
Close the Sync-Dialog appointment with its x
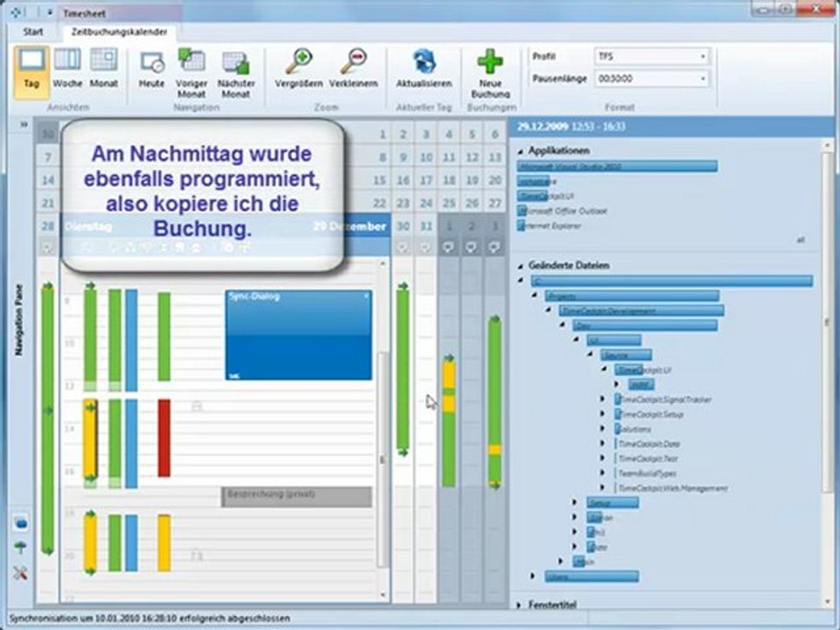pyautogui.click(x=367, y=297)
